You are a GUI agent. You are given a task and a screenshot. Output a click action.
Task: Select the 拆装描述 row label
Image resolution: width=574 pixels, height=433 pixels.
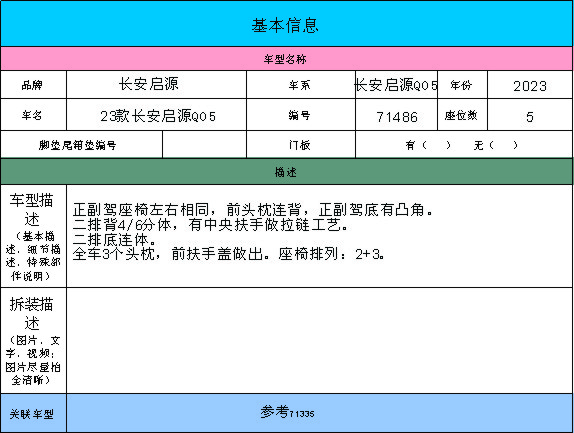[x=33, y=340]
